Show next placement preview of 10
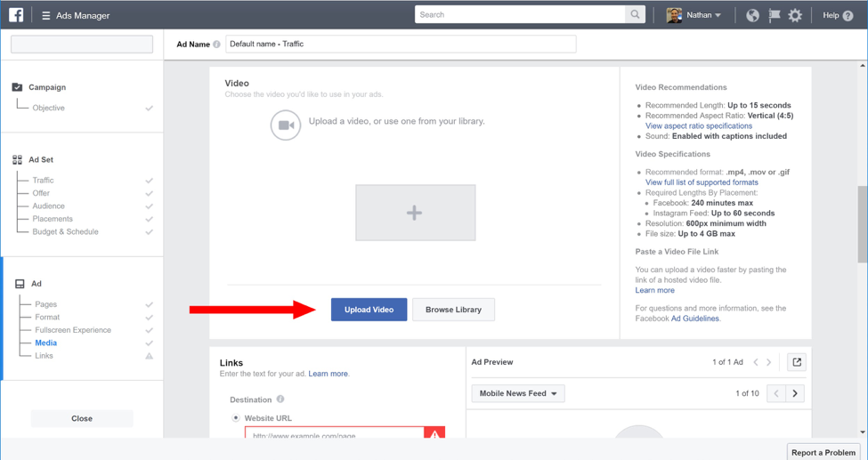The image size is (868, 460). click(x=795, y=393)
